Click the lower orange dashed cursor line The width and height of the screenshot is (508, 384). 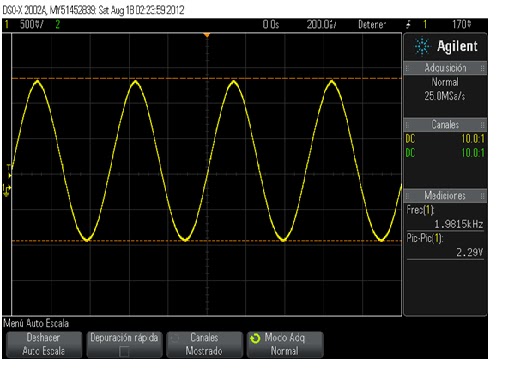click(x=207, y=241)
